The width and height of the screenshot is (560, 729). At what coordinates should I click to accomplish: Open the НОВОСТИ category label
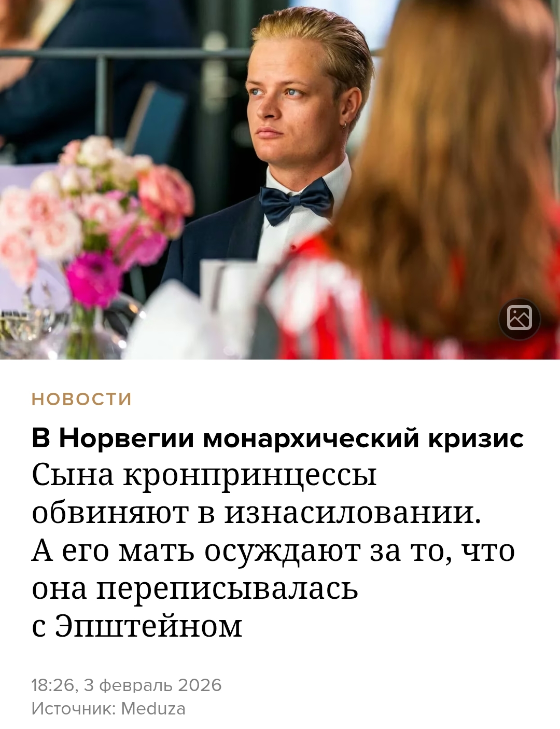click(82, 399)
